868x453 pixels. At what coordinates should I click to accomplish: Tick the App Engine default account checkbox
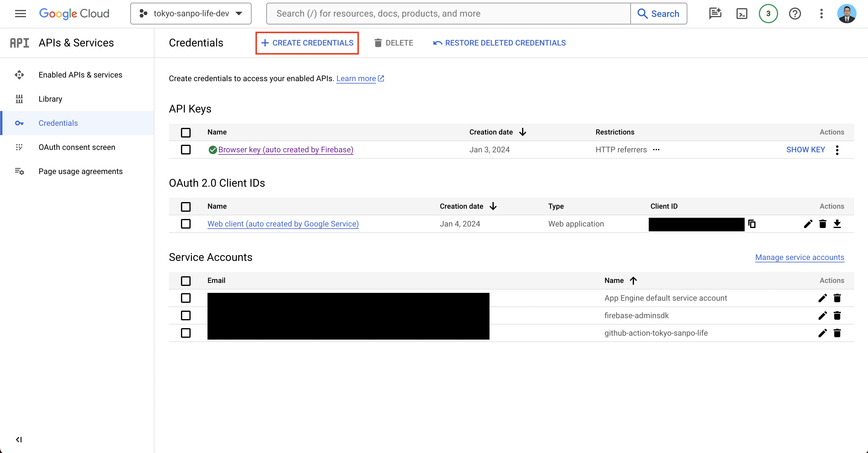click(186, 298)
